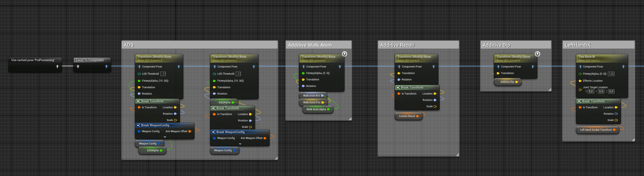Select the Use cached pose 'PreProcessing' node
Image resolution: width=644 pixels, height=176 pixels.
(35, 65)
